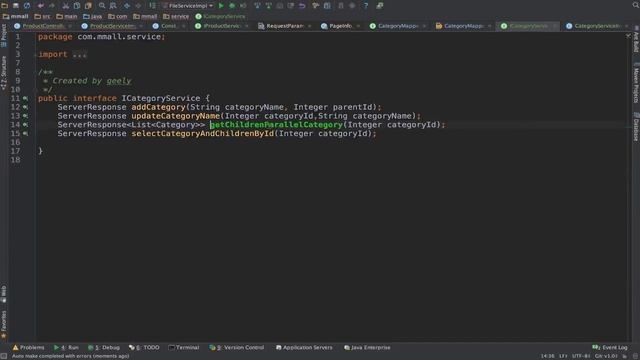Click the Save All toolbar icon
The height and width of the screenshot is (360, 640).
(16, 6)
